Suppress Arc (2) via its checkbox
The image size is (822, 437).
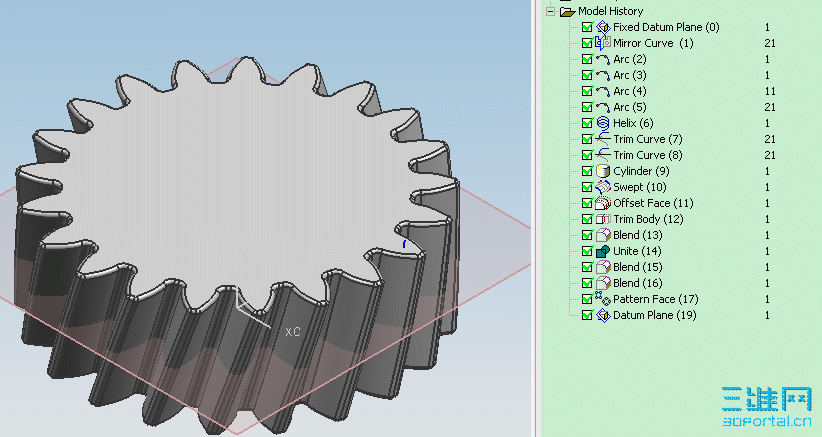587,59
